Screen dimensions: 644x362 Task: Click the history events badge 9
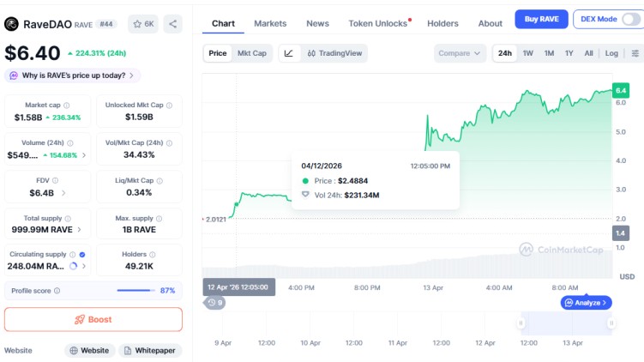click(x=215, y=303)
